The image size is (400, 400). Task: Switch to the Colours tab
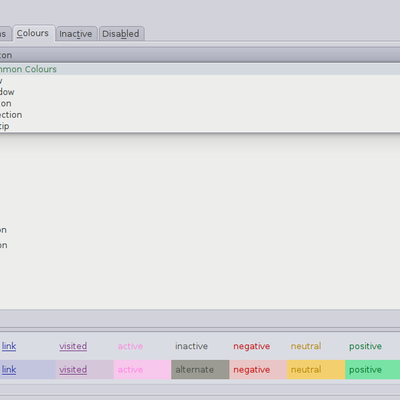tap(34, 33)
